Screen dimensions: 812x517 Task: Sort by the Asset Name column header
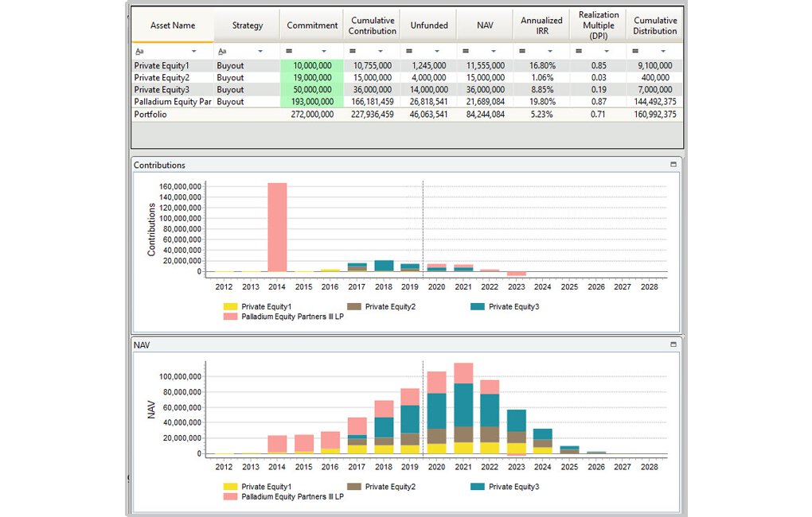173,25
